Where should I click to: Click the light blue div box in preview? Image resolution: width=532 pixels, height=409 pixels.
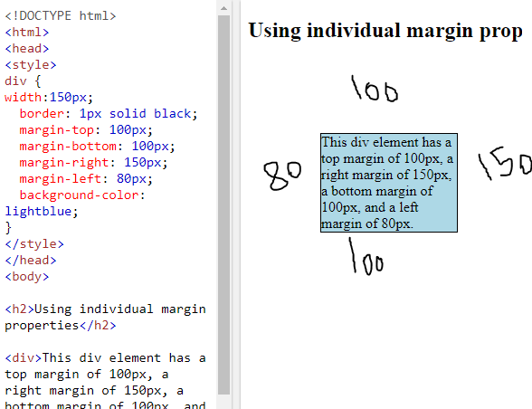click(389, 183)
